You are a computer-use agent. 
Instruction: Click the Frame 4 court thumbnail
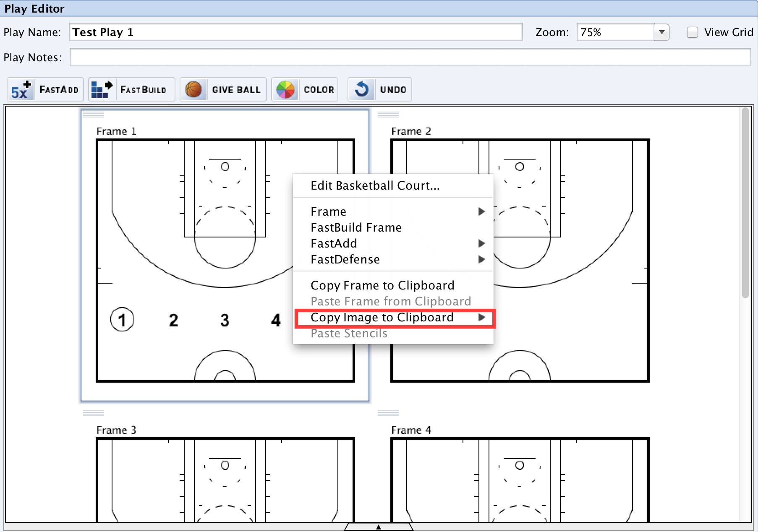(x=520, y=480)
